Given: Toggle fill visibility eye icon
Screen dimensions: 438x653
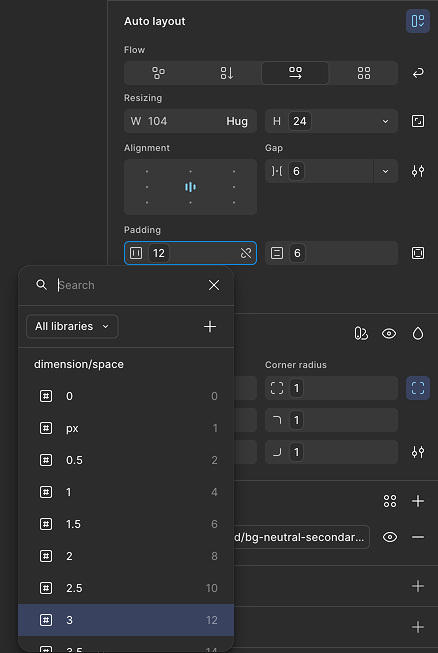Looking at the screenshot, I should tap(390, 537).
